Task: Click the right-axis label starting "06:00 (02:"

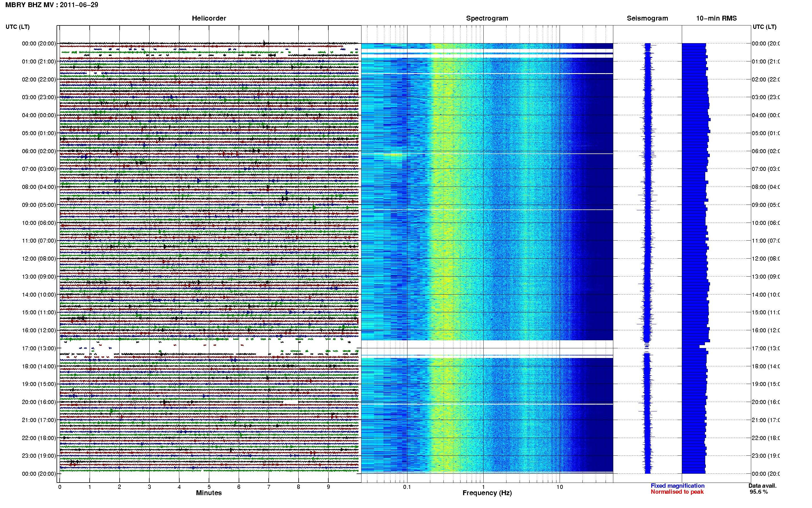Action: click(x=766, y=151)
